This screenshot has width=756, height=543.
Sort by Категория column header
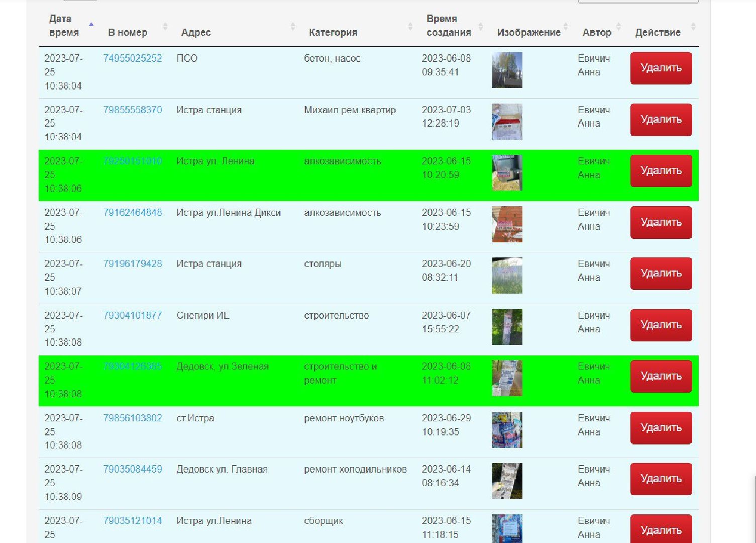pyautogui.click(x=333, y=32)
